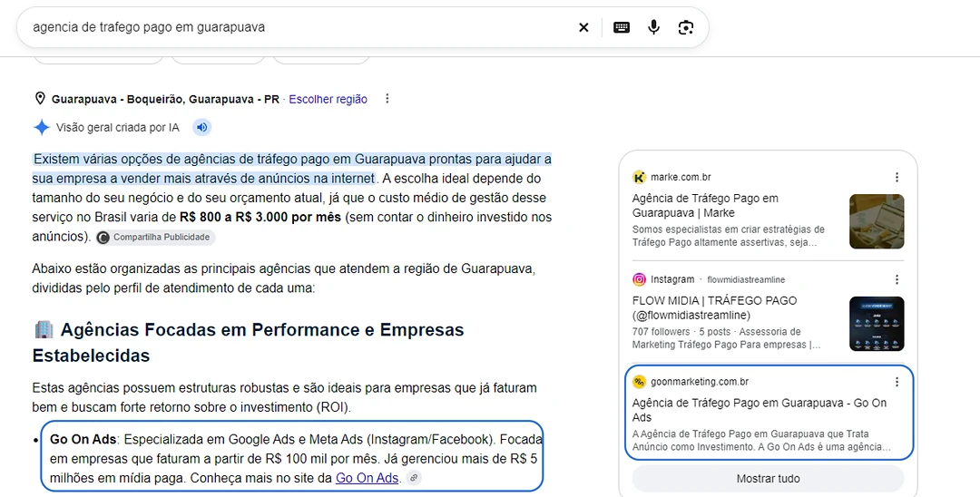Click 'flowmidiastreamline' handle text
This screenshot has width=980, height=497.
point(746,279)
